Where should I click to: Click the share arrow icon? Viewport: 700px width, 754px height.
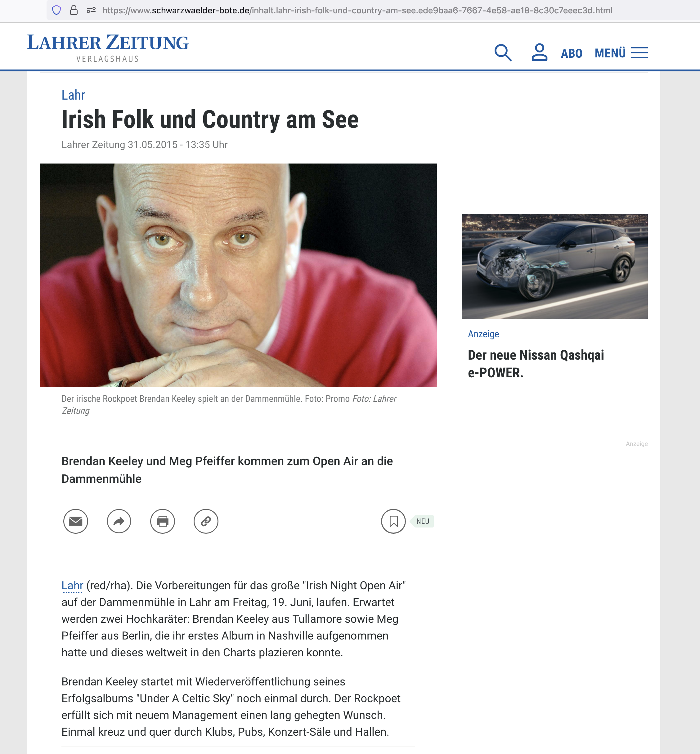coord(119,521)
